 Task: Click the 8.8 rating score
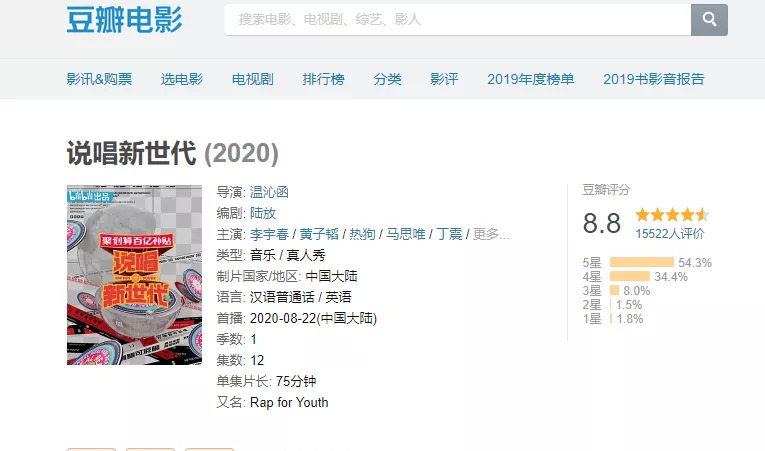602,224
